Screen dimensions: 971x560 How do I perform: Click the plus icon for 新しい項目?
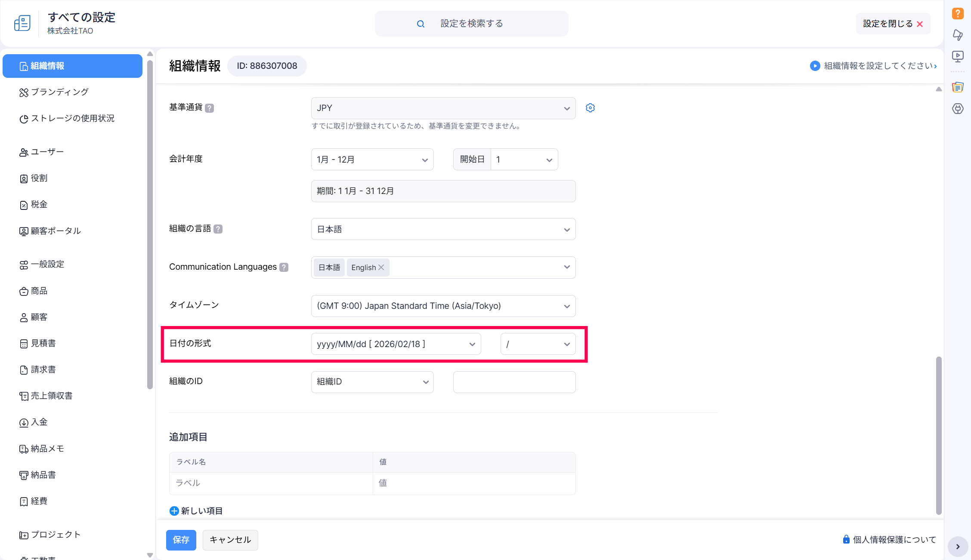174,511
